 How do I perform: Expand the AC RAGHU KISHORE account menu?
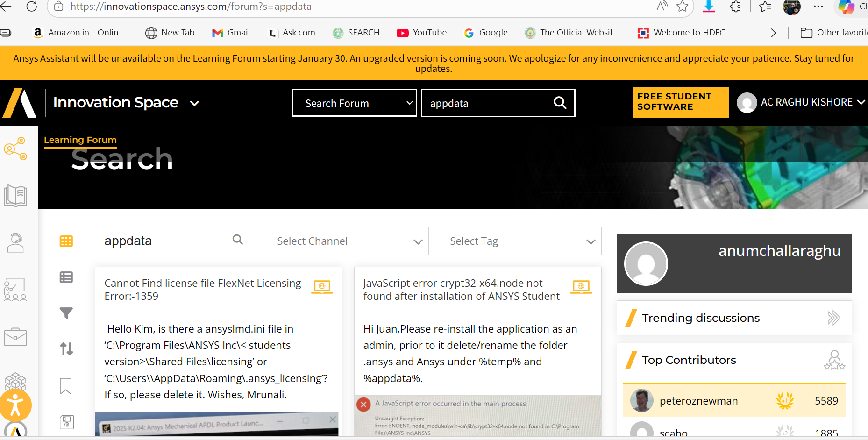coord(861,102)
